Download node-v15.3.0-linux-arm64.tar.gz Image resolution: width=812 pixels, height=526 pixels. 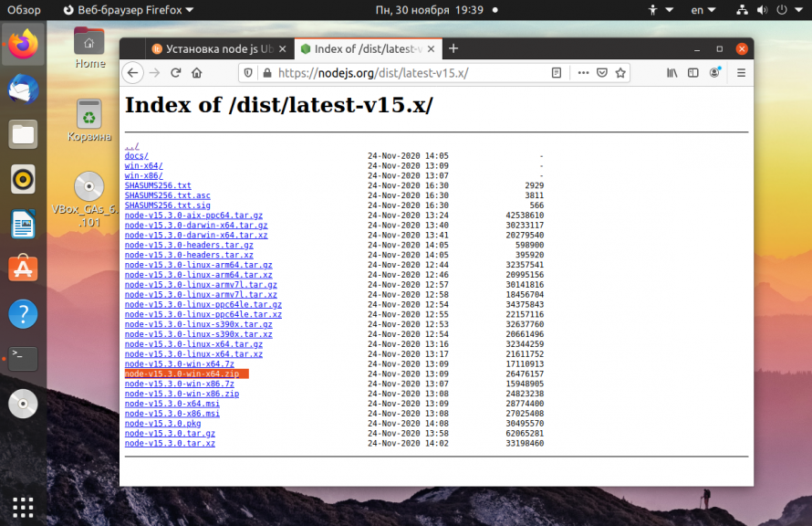pos(198,265)
